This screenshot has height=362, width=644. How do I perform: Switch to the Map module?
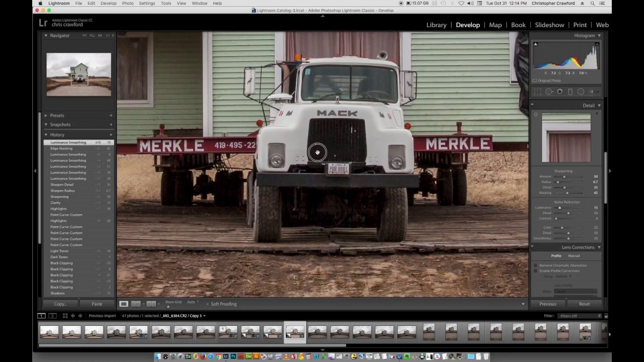tap(495, 25)
